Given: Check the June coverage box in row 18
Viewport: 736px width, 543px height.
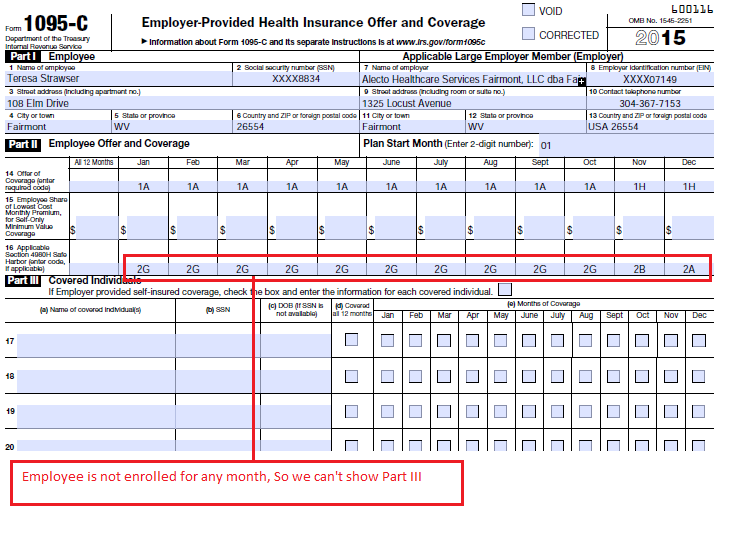Looking at the screenshot, I should tap(529, 376).
